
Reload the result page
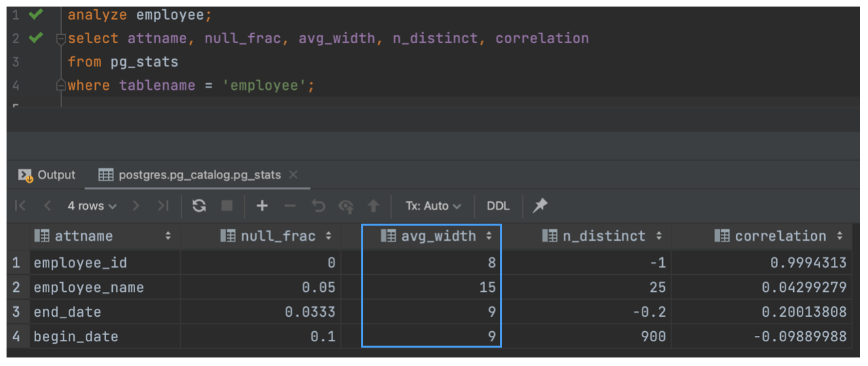199,206
